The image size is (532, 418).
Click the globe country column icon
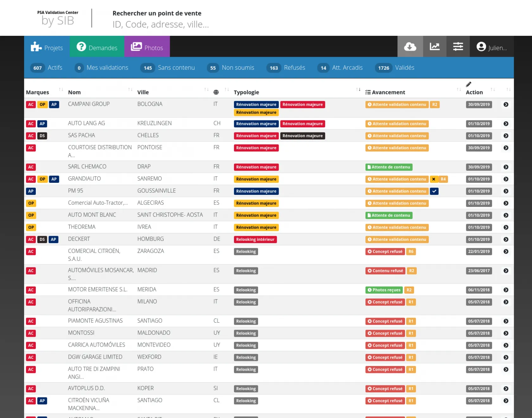[216, 92]
